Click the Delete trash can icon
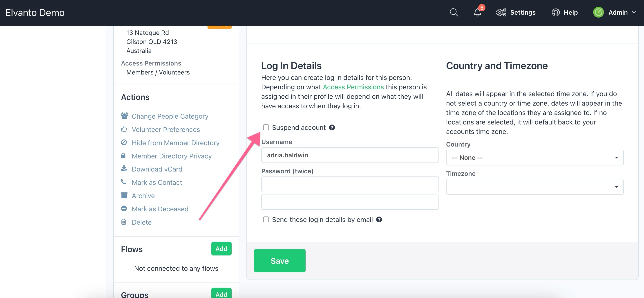 pyautogui.click(x=123, y=222)
